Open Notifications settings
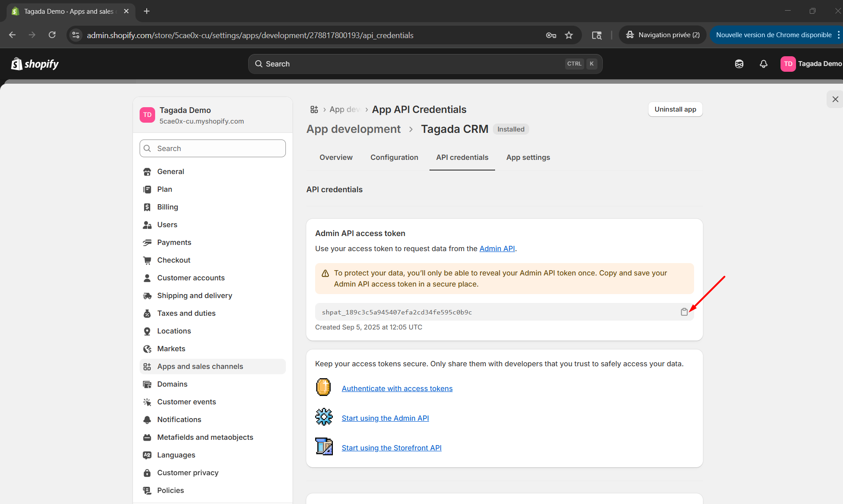This screenshot has height=504, width=843. [x=213, y=419]
